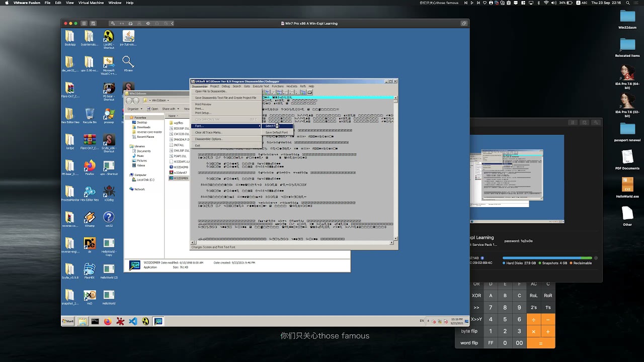
Task: Open the Organize dropdown in Explorer window
Action: pos(134,109)
